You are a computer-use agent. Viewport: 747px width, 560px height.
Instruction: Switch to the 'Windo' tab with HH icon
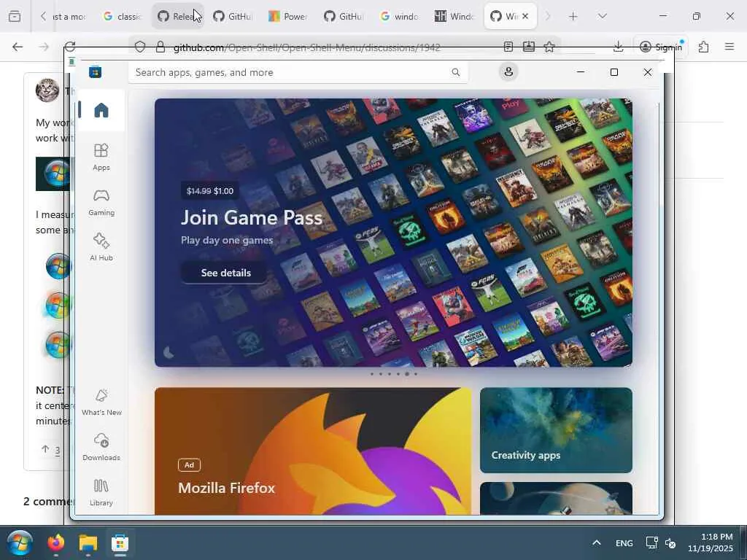tap(454, 17)
